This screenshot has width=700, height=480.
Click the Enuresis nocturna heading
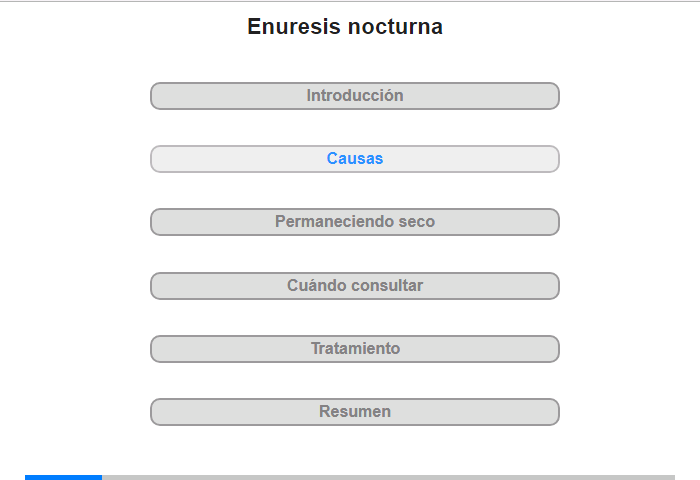pyautogui.click(x=345, y=26)
